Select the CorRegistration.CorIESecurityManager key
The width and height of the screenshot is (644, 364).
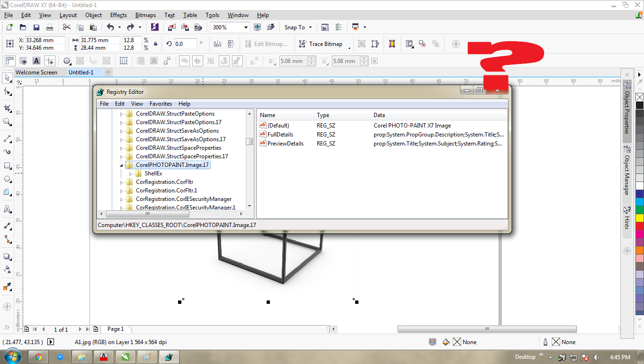(184, 199)
